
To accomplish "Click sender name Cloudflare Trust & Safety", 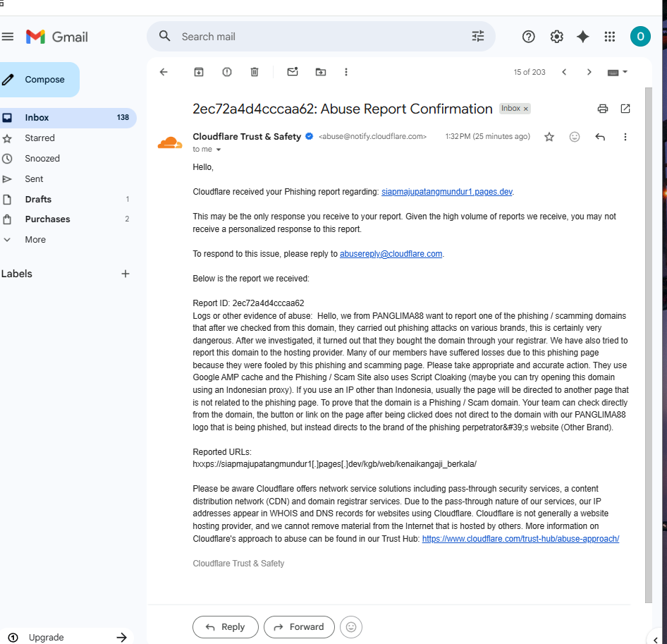I will pyautogui.click(x=247, y=137).
